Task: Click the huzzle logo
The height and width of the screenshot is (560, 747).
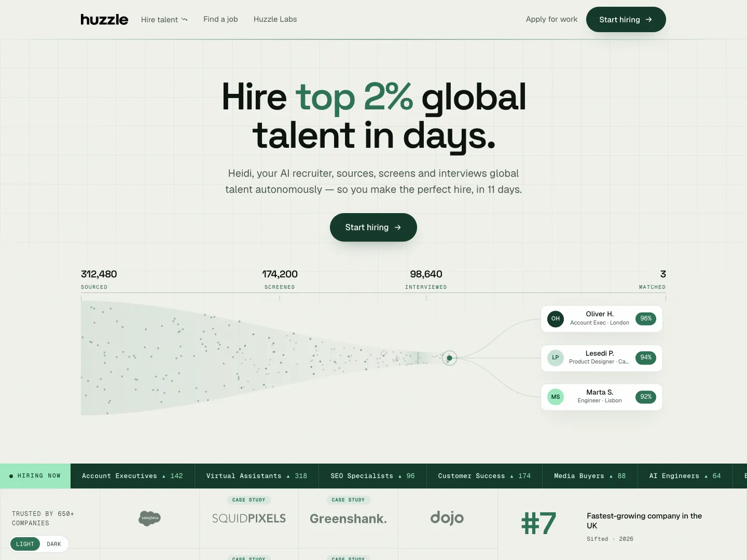Action: click(x=104, y=20)
